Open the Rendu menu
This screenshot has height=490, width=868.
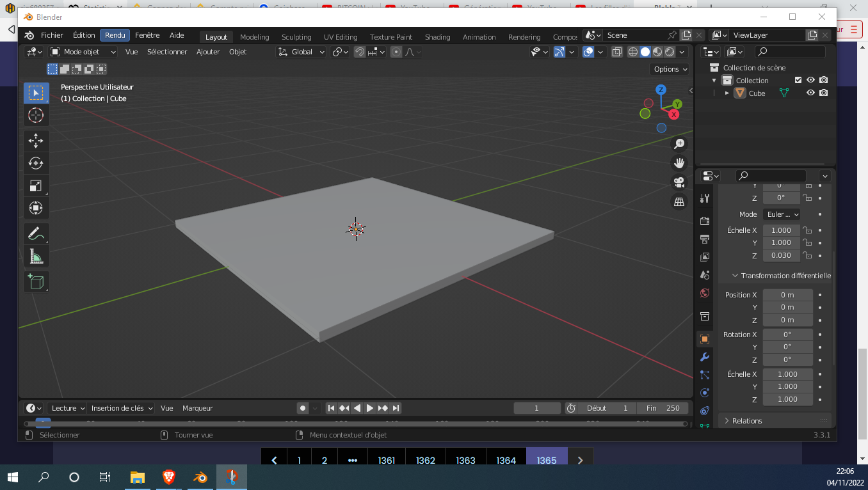[x=115, y=35]
